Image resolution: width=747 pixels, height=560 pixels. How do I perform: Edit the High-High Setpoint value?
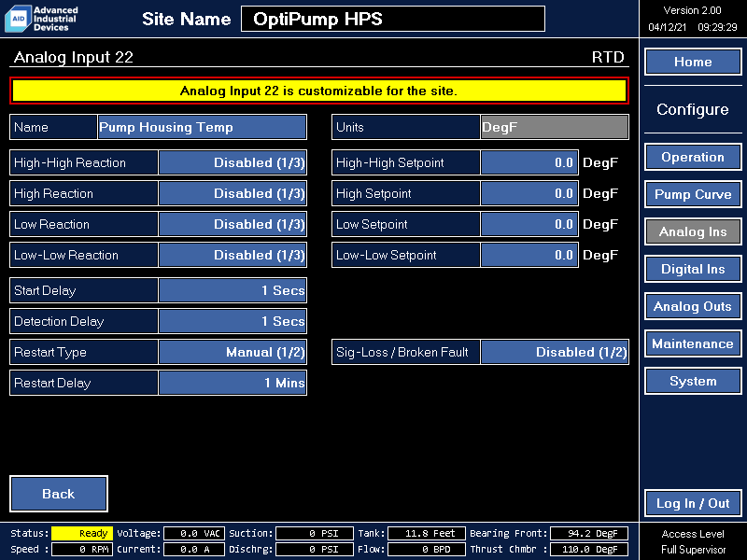[529, 162]
